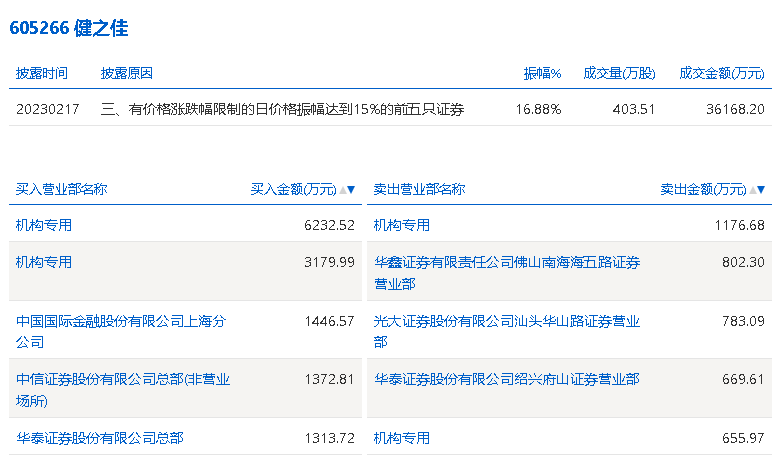Open 机构专用 buyer with 3179.99
The height and width of the screenshot is (460, 782).
pos(44,262)
